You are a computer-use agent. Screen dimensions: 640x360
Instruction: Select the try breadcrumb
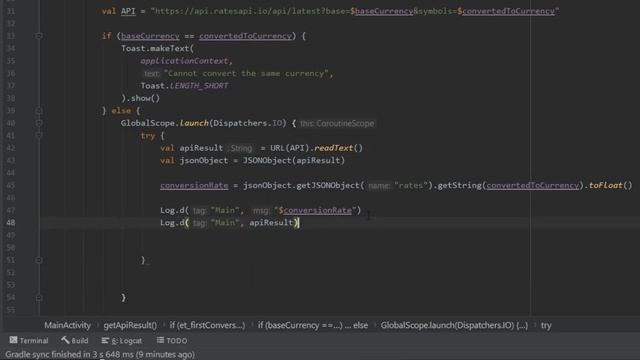546,325
